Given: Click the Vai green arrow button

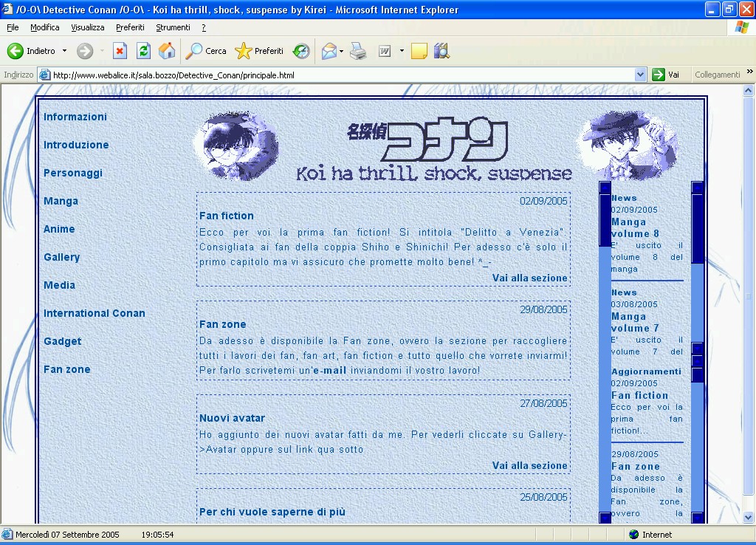Looking at the screenshot, I should coord(666,75).
